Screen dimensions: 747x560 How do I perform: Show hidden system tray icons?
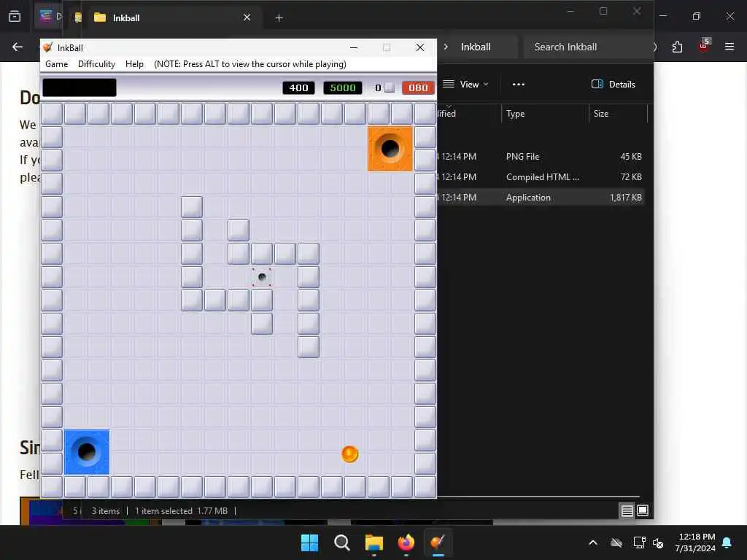[x=593, y=542]
